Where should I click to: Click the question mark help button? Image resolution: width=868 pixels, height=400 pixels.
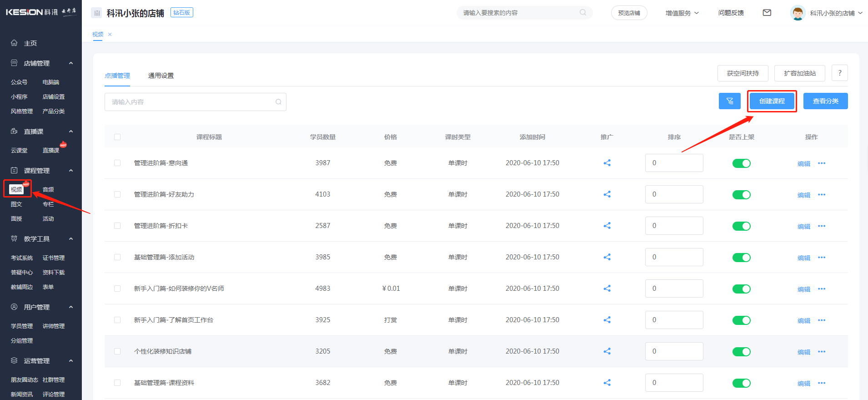839,73
